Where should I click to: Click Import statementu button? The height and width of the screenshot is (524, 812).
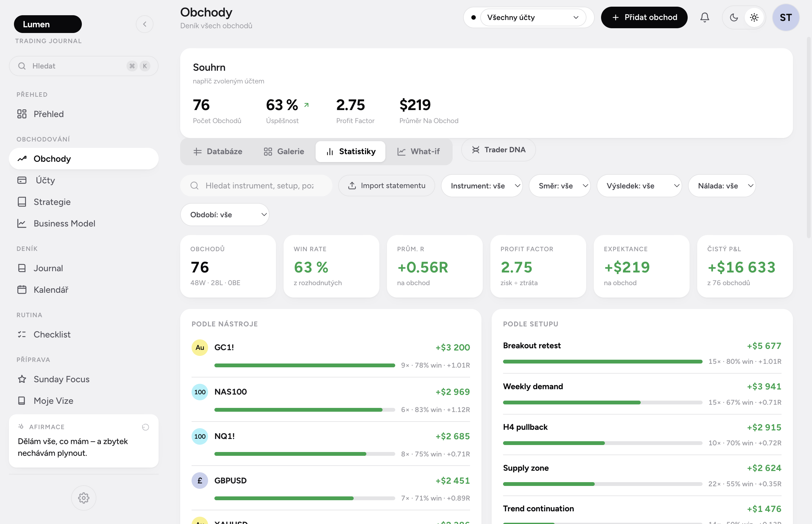point(386,186)
